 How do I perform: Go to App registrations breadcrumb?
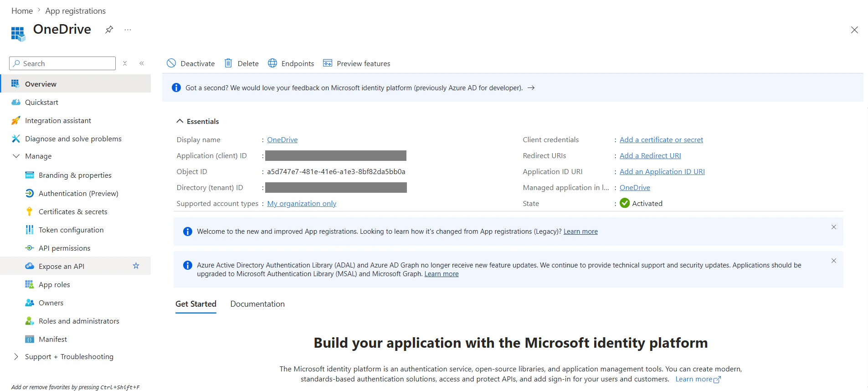coord(75,11)
